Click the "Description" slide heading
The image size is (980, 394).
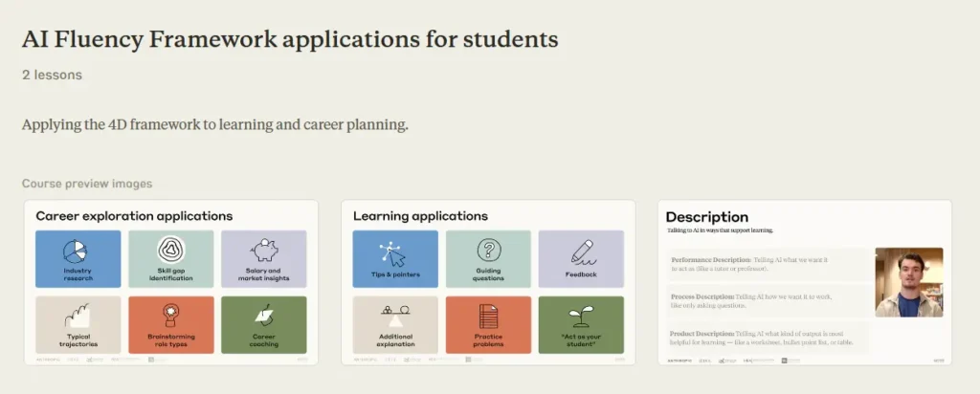[707, 217]
